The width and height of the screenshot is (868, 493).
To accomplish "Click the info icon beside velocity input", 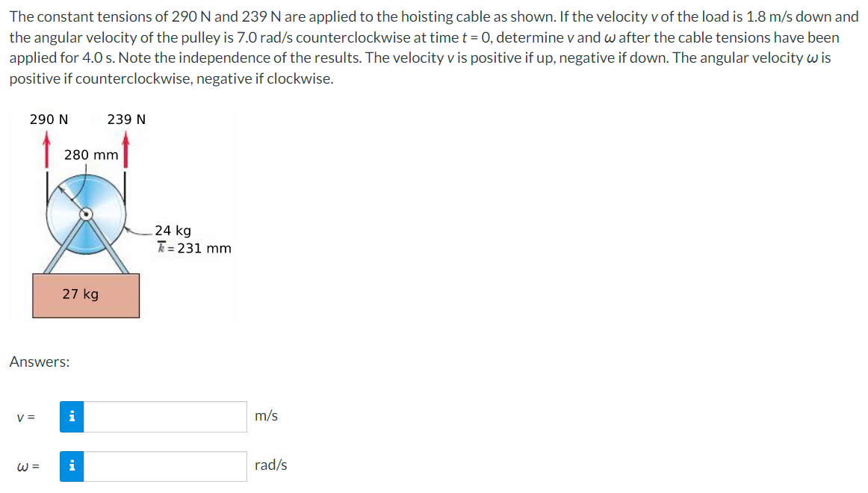I will click(72, 417).
